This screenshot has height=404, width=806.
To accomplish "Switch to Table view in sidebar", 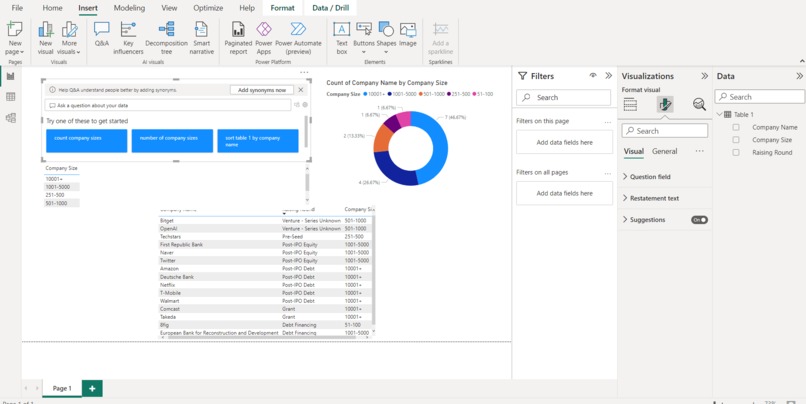I will 10,97.
